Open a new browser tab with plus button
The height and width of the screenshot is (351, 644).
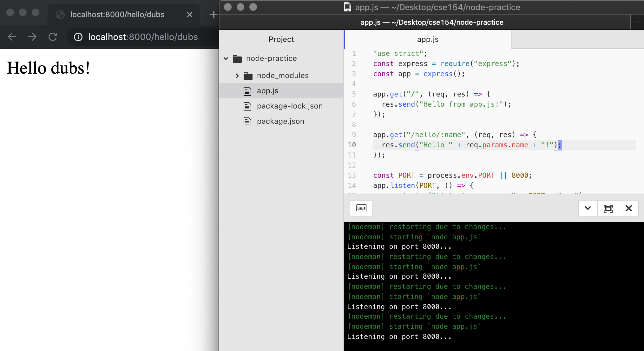coord(213,15)
